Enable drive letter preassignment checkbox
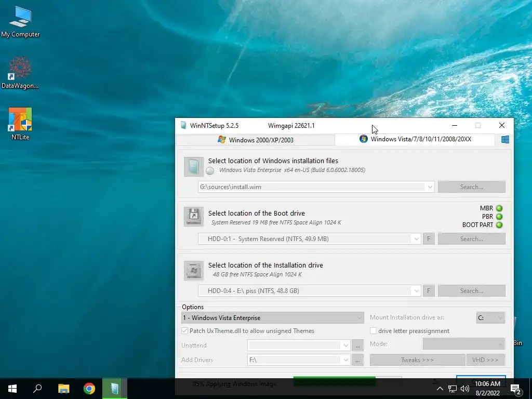The image size is (532, 399). (x=373, y=331)
